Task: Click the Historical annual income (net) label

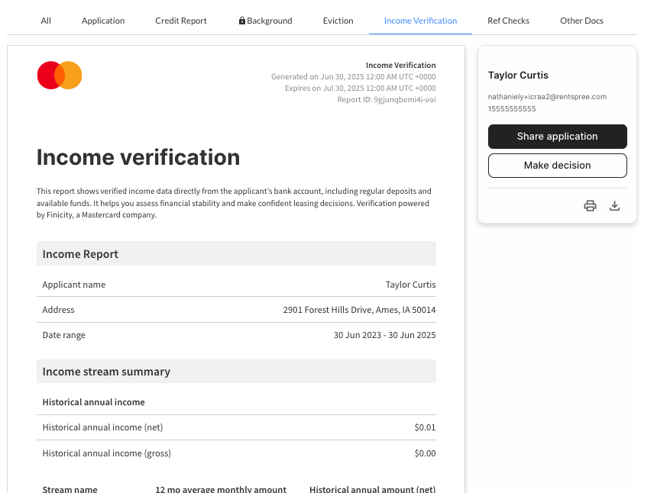Action: [103, 428]
